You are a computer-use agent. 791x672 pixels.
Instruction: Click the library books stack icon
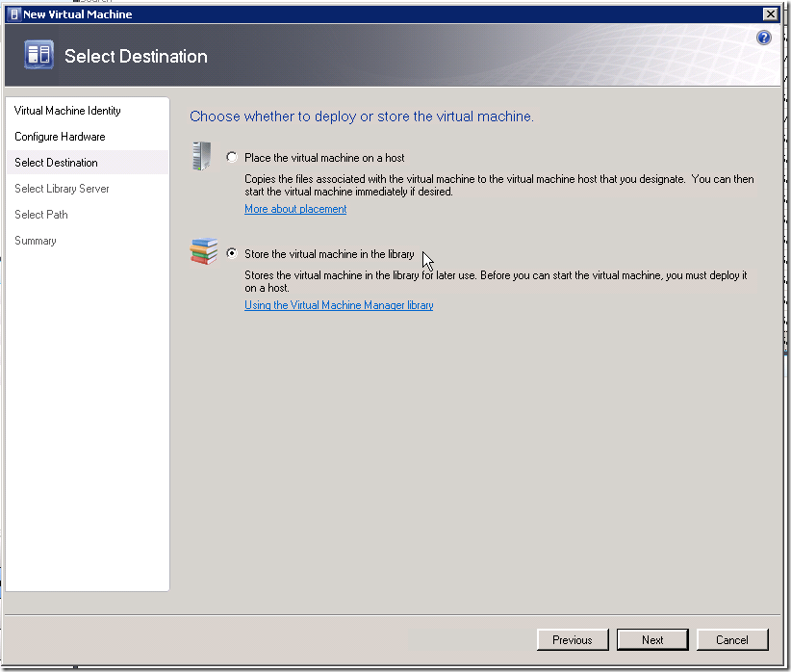pos(204,251)
